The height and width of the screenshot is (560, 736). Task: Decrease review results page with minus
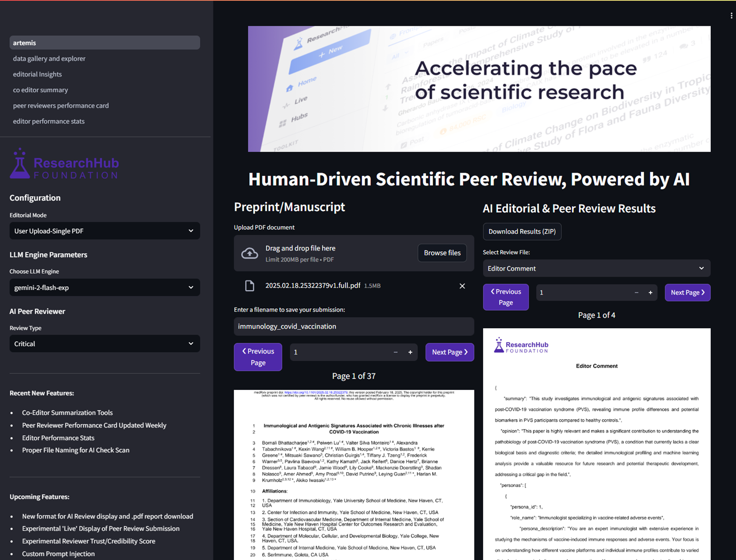(636, 293)
